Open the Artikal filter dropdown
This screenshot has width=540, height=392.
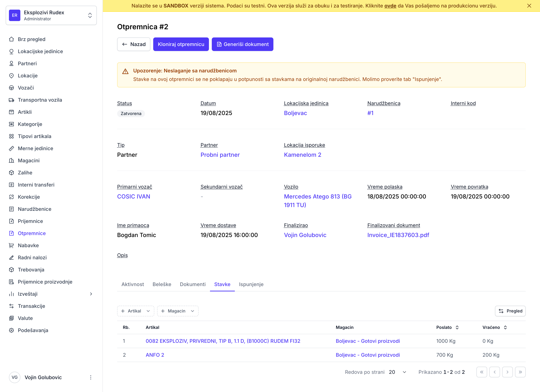point(136,311)
